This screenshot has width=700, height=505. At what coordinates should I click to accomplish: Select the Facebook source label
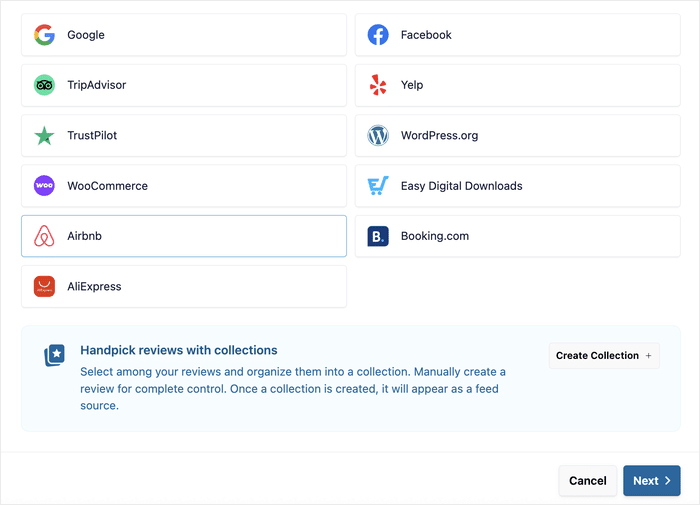(426, 35)
